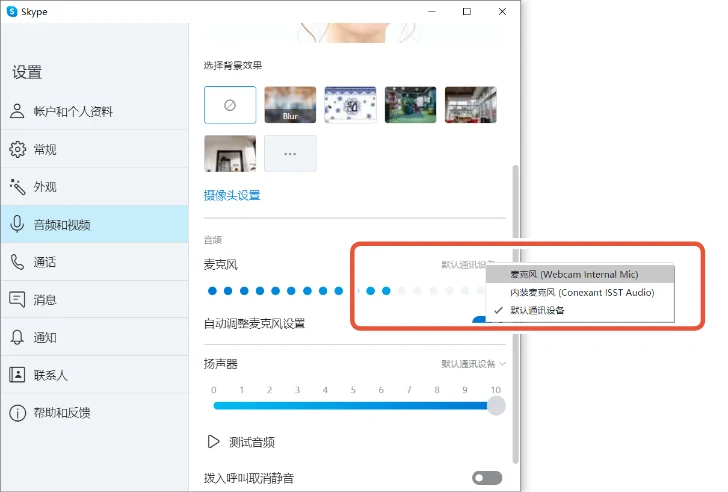
Task: Click the Skype logo in title bar
Action: pyautogui.click(x=12, y=12)
